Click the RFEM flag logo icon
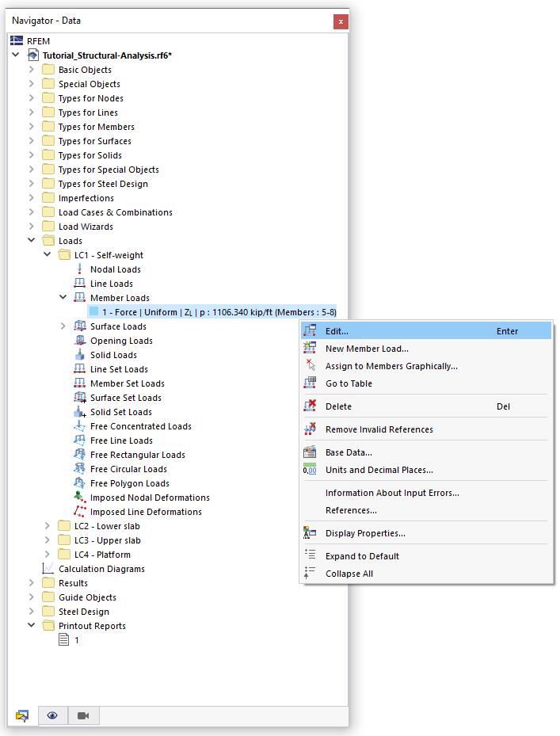Viewport: 560px width, 736px height. (x=17, y=40)
